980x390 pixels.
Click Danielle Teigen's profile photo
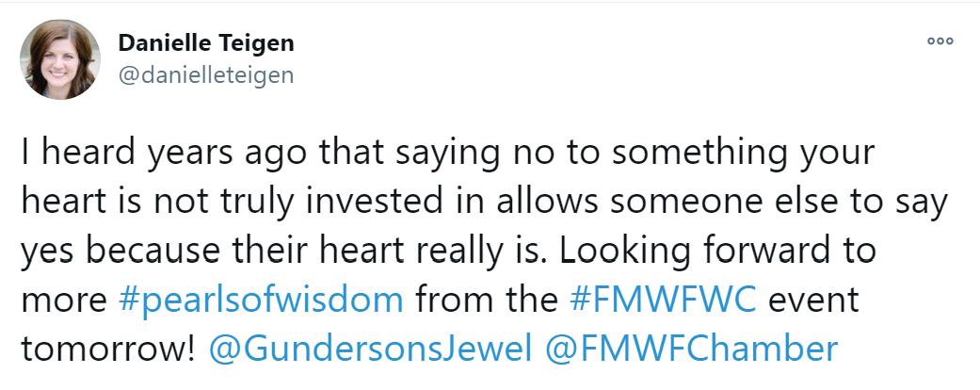pyautogui.click(x=60, y=59)
